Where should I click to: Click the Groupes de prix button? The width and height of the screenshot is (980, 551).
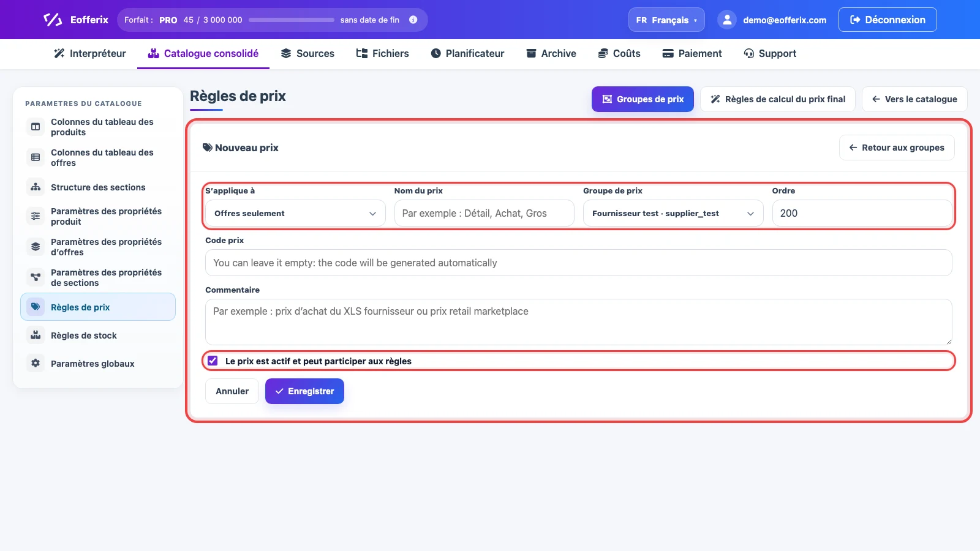click(x=643, y=99)
